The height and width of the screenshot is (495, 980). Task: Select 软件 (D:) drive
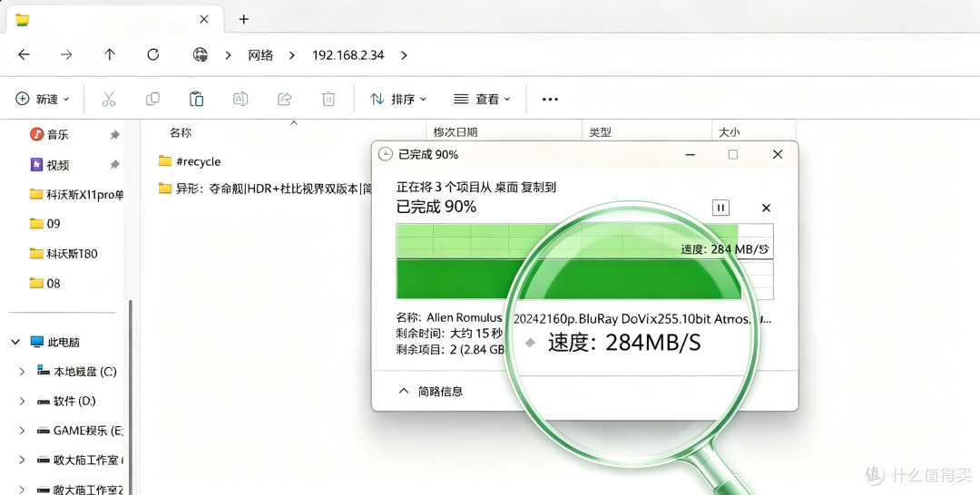pyautogui.click(x=65, y=401)
